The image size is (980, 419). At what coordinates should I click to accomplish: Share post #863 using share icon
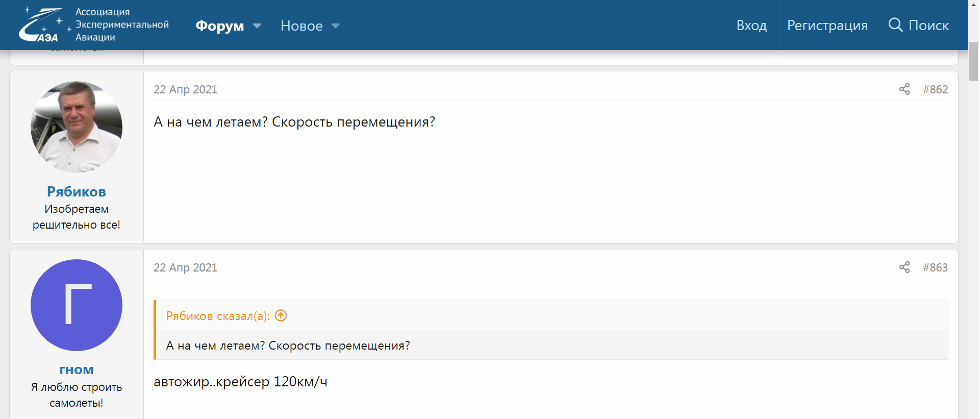click(904, 267)
